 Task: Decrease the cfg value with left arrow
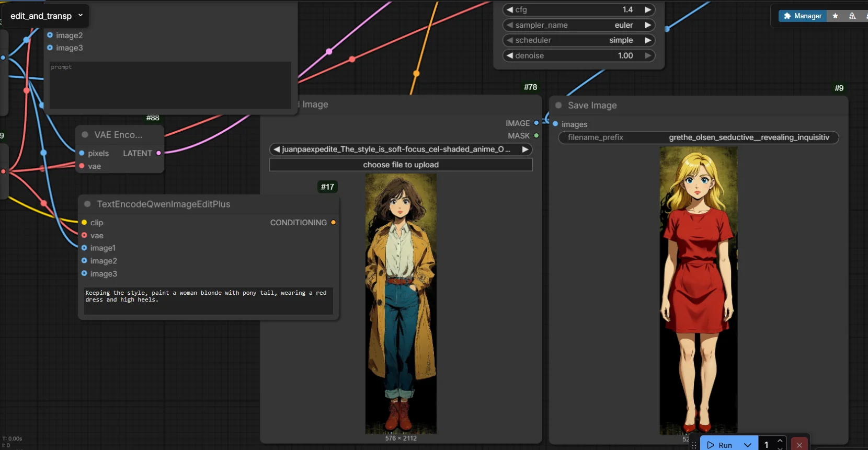[x=509, y=9]
